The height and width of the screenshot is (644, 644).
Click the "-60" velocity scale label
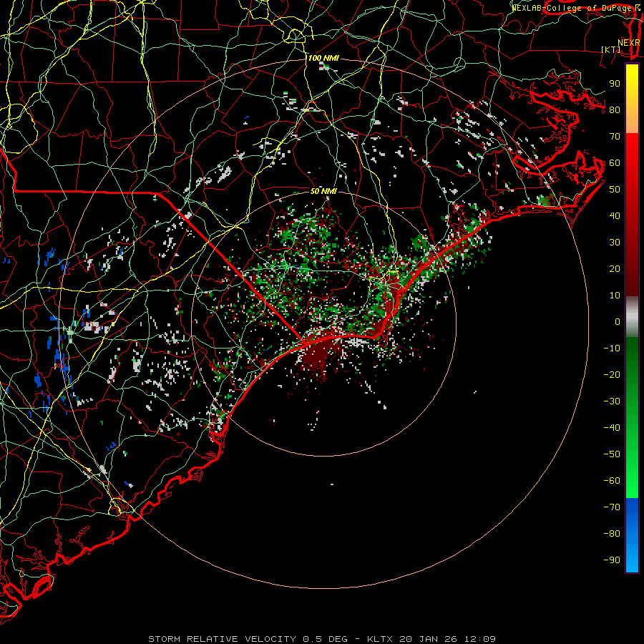point(612,481)
